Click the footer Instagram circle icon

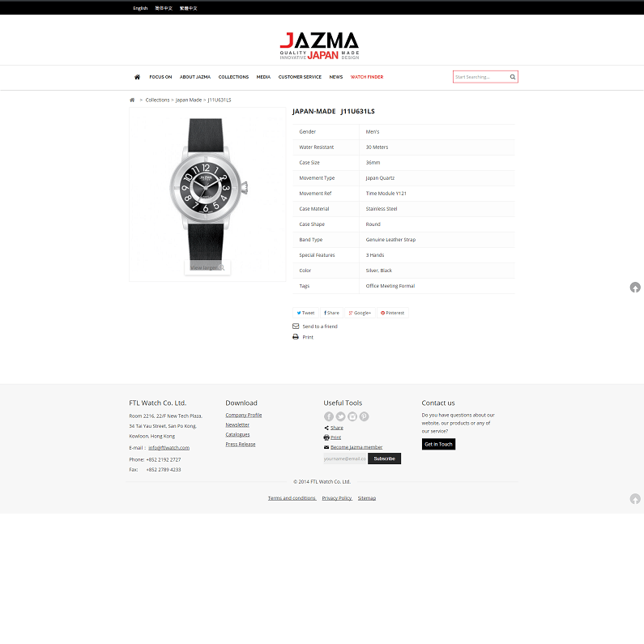click(352, 416)
